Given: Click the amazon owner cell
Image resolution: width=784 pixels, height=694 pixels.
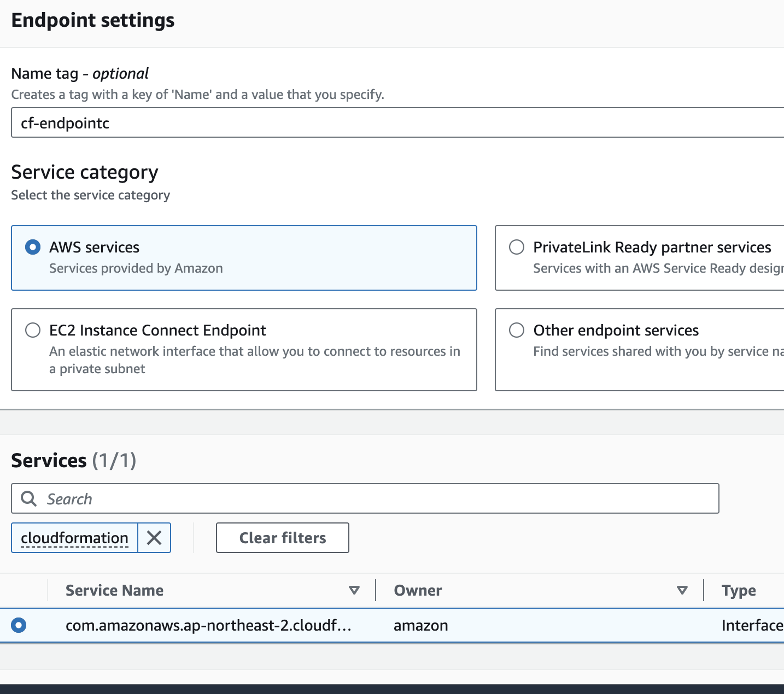Looking at the screenshot, I should [421, 625].
